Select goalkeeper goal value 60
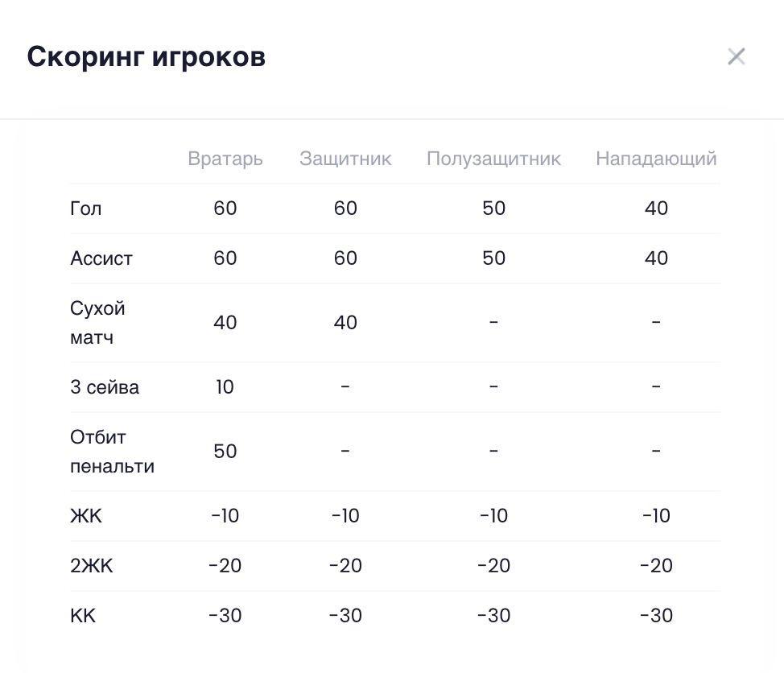The width and height of the screenshot is (784, 673). tap(225, 209)
